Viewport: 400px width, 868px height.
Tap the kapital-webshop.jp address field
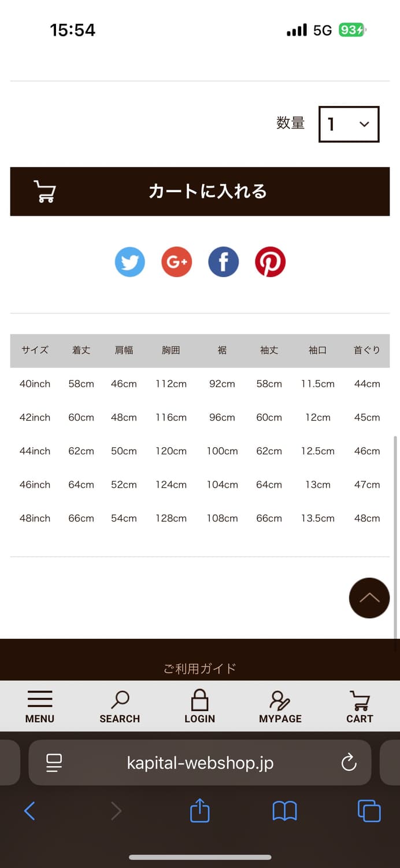(200, 763)
